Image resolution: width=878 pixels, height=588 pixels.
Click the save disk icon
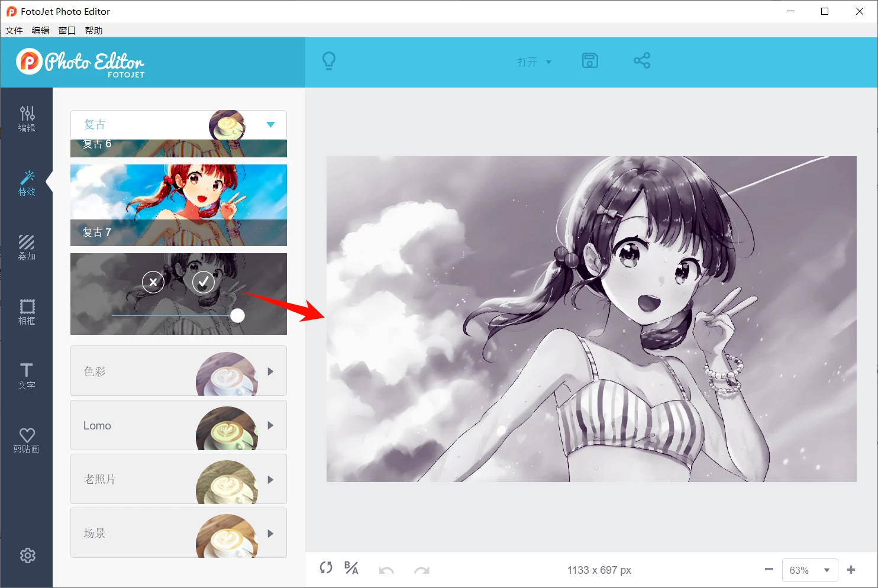tap(590, 60)
